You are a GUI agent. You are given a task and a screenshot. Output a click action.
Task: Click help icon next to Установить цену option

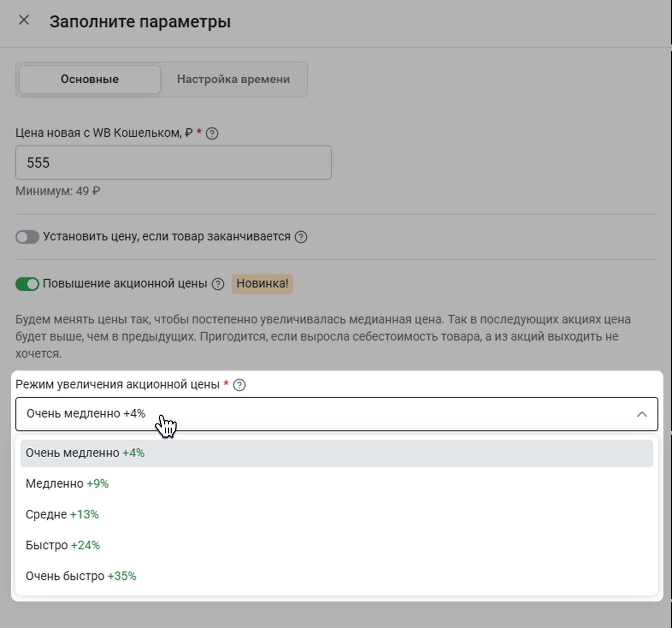[301, 237]
